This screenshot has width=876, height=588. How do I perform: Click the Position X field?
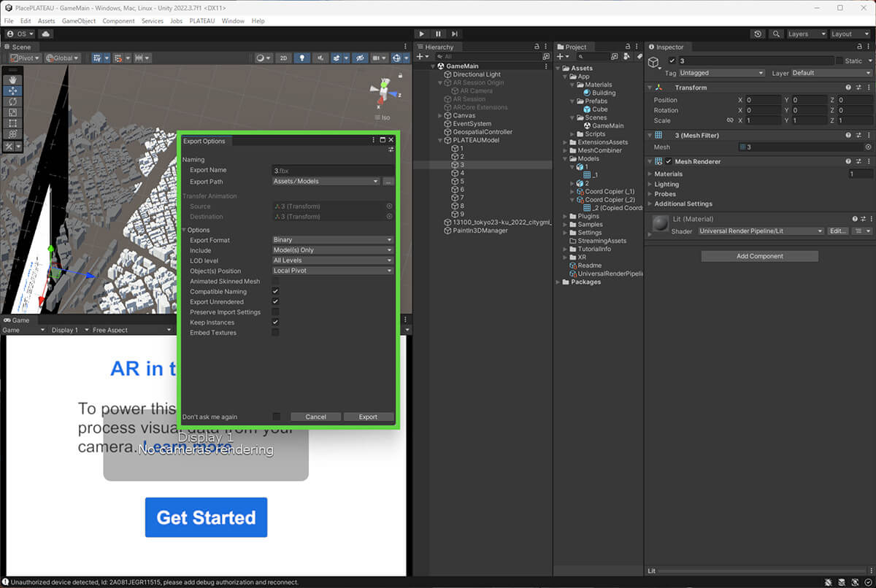click(762, 100)
